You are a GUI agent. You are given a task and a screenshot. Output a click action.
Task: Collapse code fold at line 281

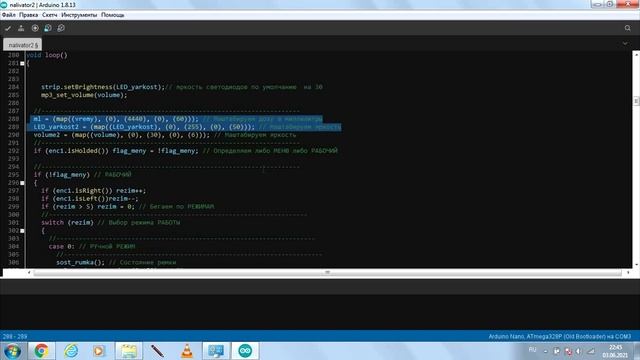22,63
